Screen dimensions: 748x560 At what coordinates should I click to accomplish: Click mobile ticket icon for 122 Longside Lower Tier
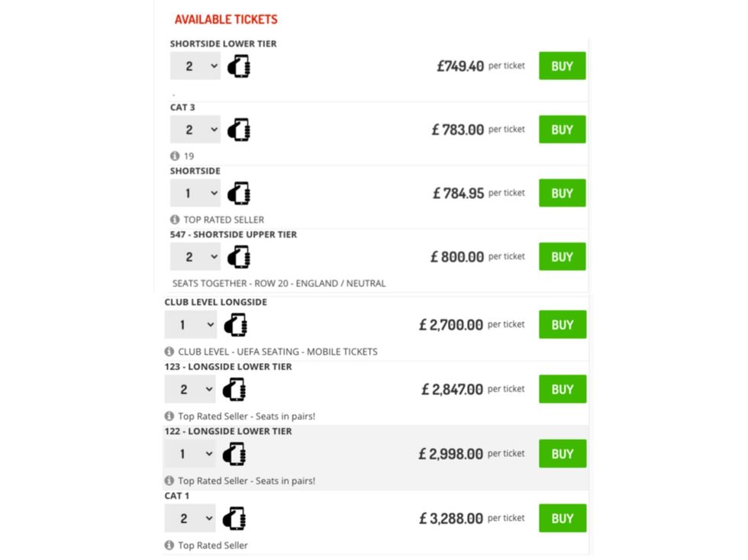click(234, 454)
